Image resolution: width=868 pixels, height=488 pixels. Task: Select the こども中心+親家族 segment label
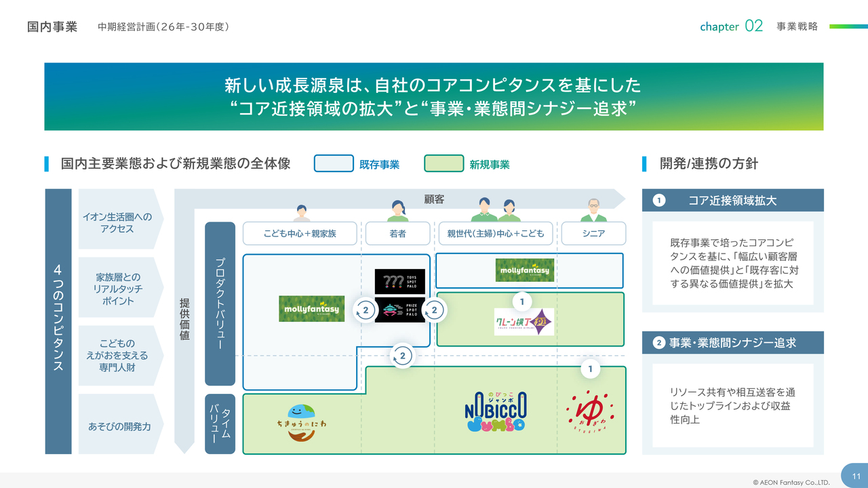(300, 234)
